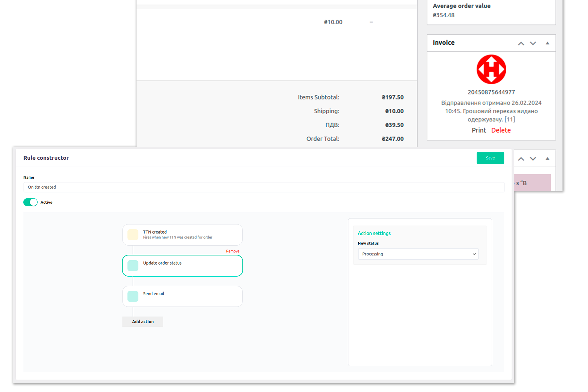Select the Send email action block

(189, 296)
